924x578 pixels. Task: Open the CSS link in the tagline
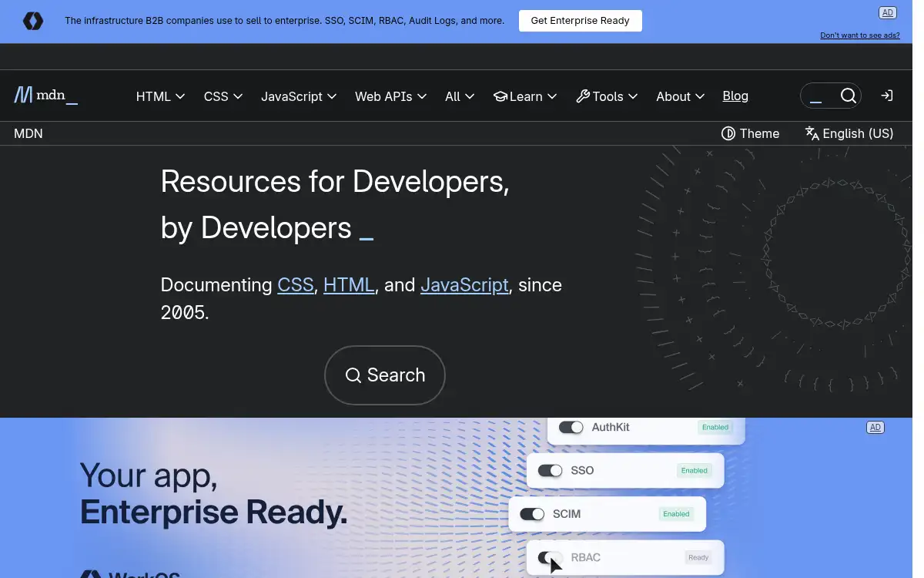296,284
